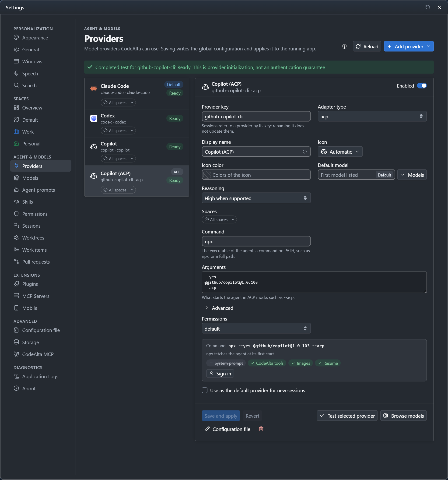Expand the Models dropdown button
The height and width of the screenshot is (480, 448).
(412, 175)
